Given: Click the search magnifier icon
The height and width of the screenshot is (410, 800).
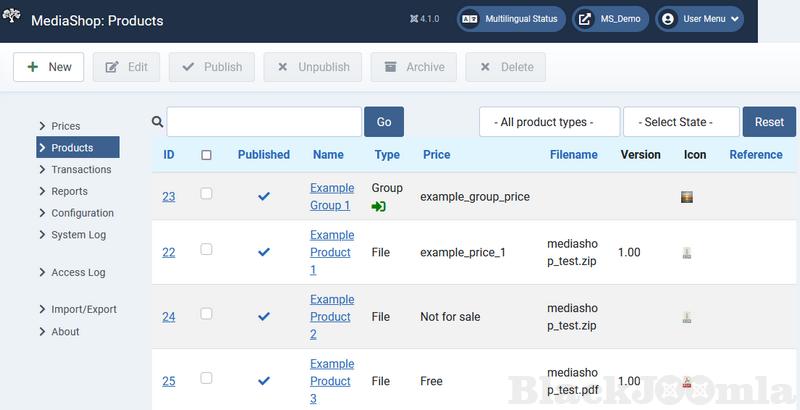Looking at the screenshot, I should pos(157,122).
